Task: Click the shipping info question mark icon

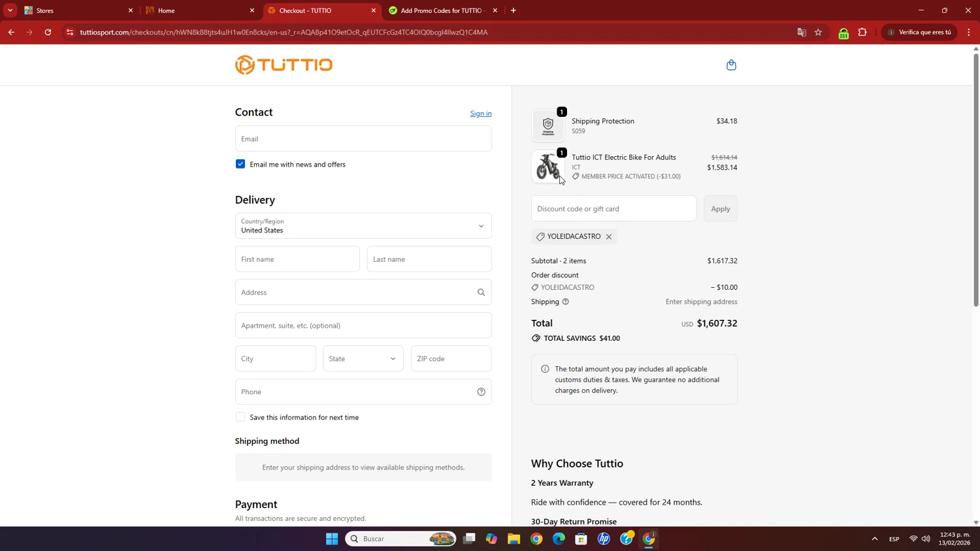Action: [x=566, y=302]
